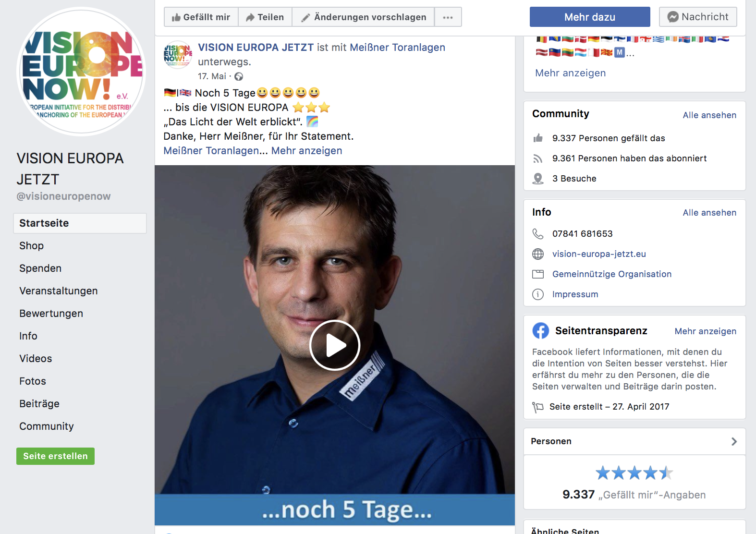Click the VISION EUROPE NOW profile logo
The height and width of the screenshot is (534, 756).
click(81, 72)
